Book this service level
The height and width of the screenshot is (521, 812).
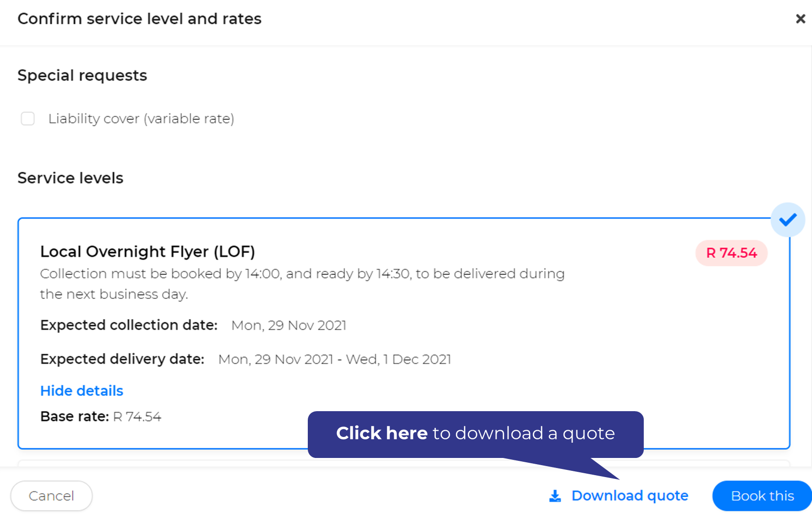tap(762, 496)
